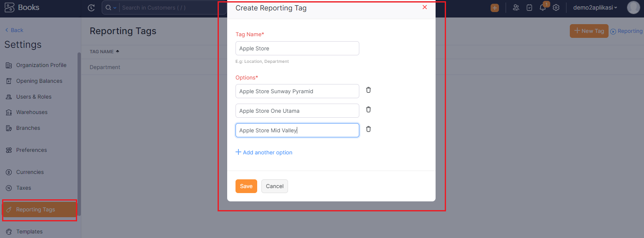
Task: Select Reporting Tags in the sidebar
Action: 39,210
